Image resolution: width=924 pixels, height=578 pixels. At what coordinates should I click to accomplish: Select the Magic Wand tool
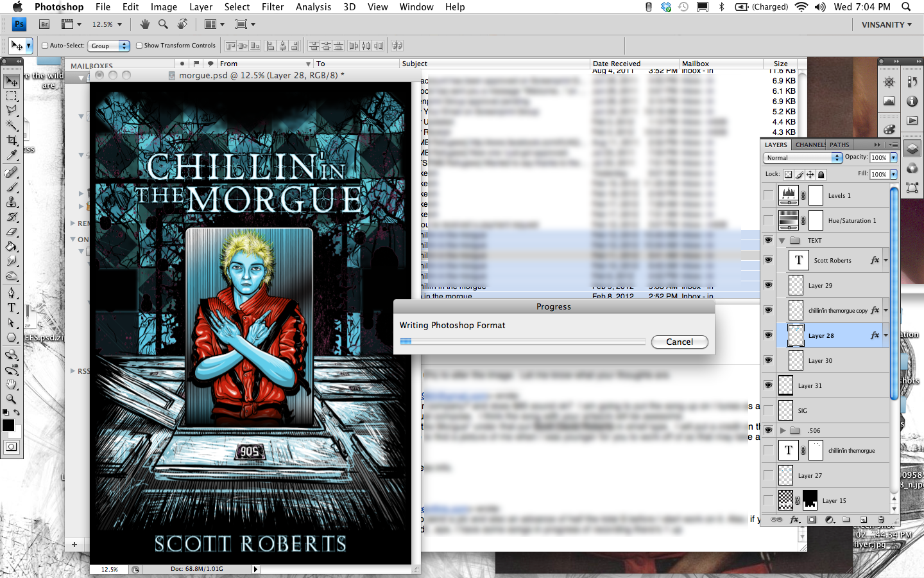tap(12, 125)
